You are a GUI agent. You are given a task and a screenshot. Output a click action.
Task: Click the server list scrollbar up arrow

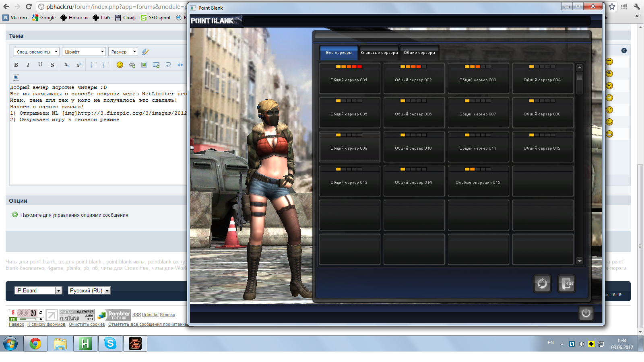point(580,67)
